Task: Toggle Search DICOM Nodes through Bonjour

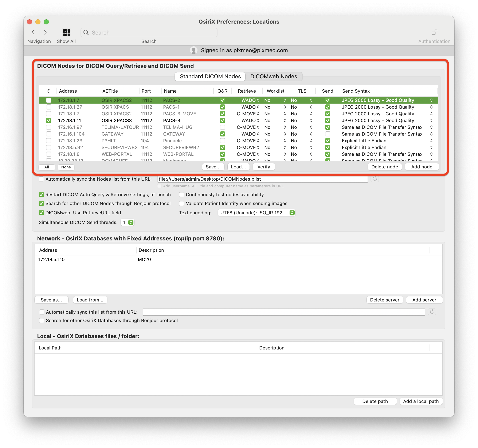Action: pyautogui.click(x=41, y=203)
